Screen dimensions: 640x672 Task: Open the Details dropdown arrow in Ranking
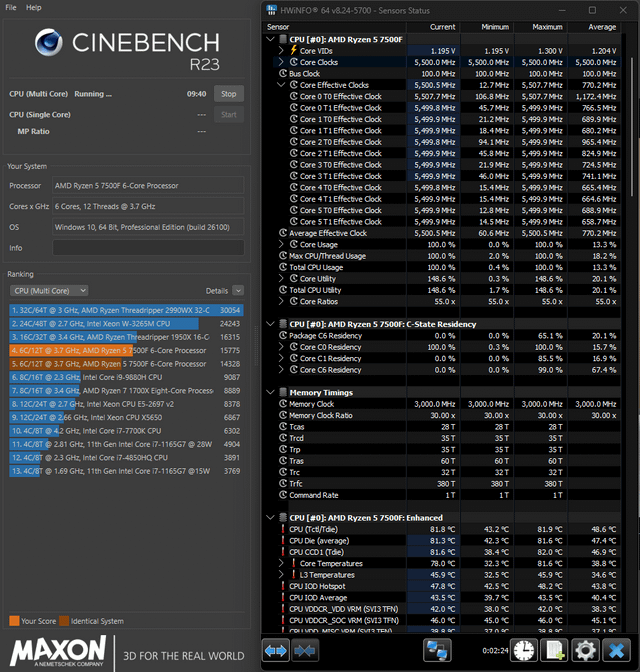pyautogui.click(x=238, y=291)
